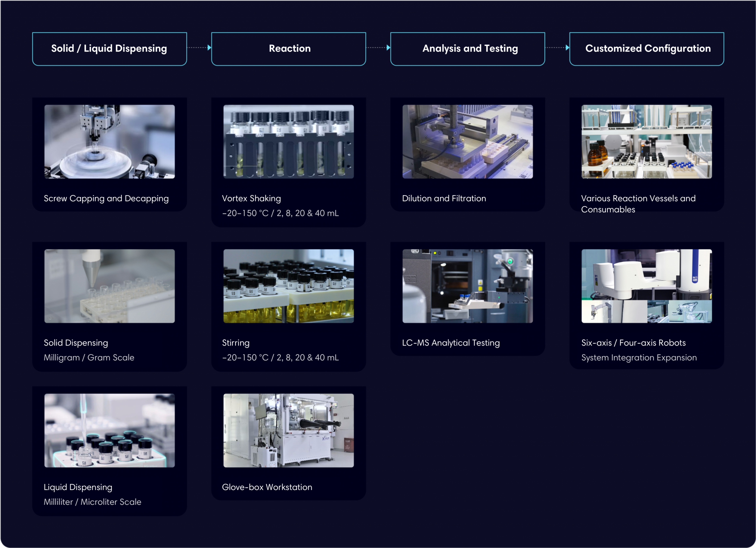The width and height of the screenshot is (756, 548).
Task: Click the Solid Dispensing thumbnail image
Action: [x=109, y=286]
